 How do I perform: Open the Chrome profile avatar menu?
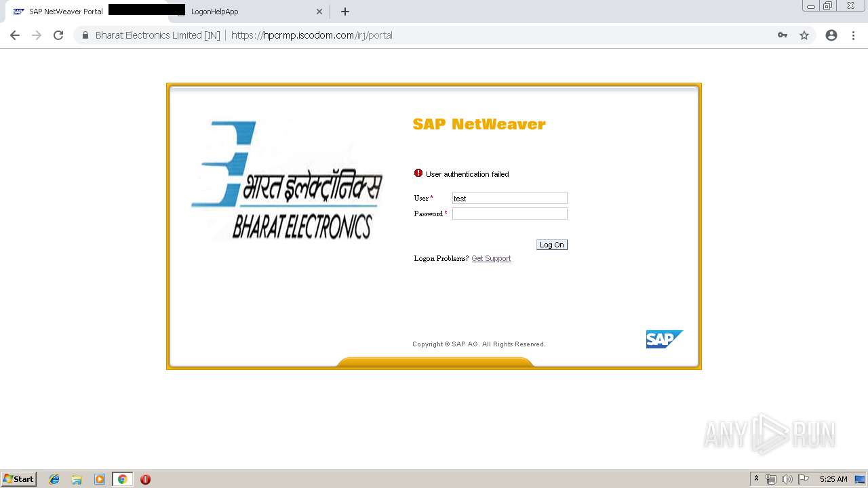[x=831, y=35]
